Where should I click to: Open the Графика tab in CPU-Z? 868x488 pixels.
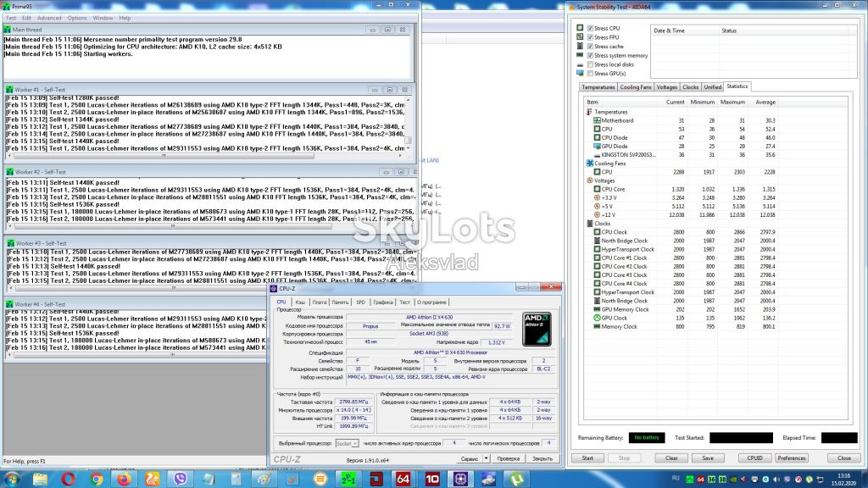(x=382, y=302)
